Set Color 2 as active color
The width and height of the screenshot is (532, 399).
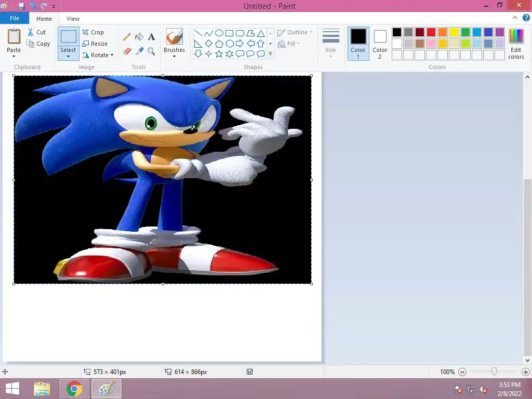(x=380, y=44)
